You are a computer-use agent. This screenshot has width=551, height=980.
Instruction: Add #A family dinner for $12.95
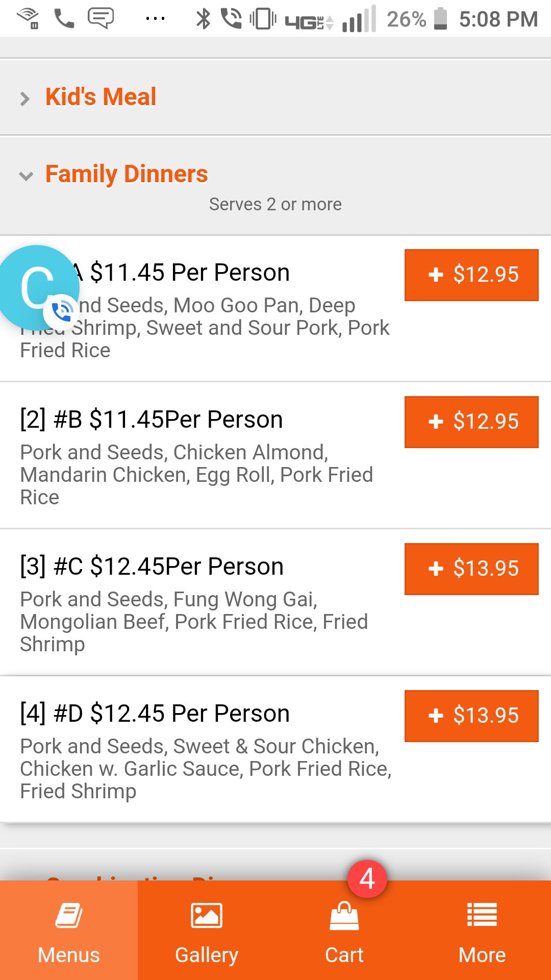pyautogui.click(x=471, y=275)
